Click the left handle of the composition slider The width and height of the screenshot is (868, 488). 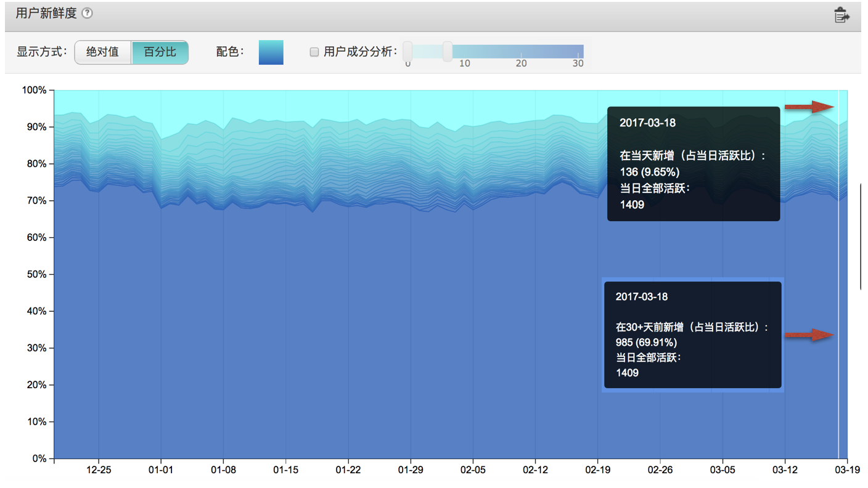pyautogui.click(x=407, y=52)
